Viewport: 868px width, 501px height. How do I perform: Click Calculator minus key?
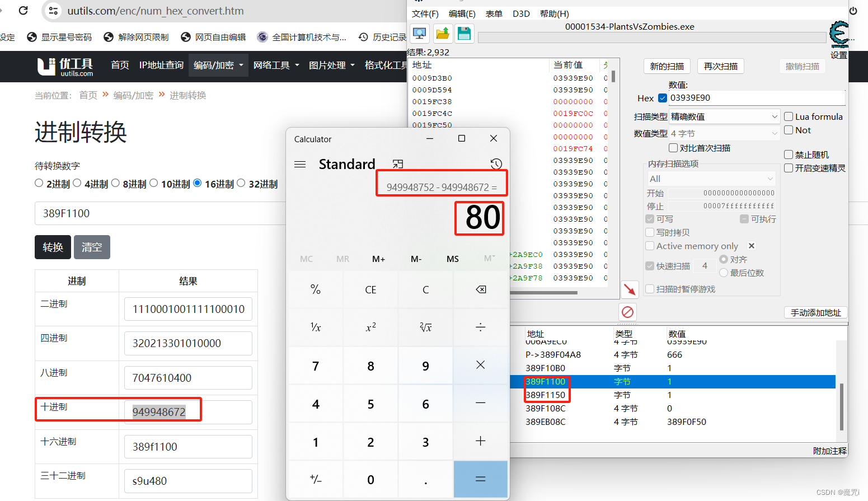pyautogui.click(x=481, y=403)
